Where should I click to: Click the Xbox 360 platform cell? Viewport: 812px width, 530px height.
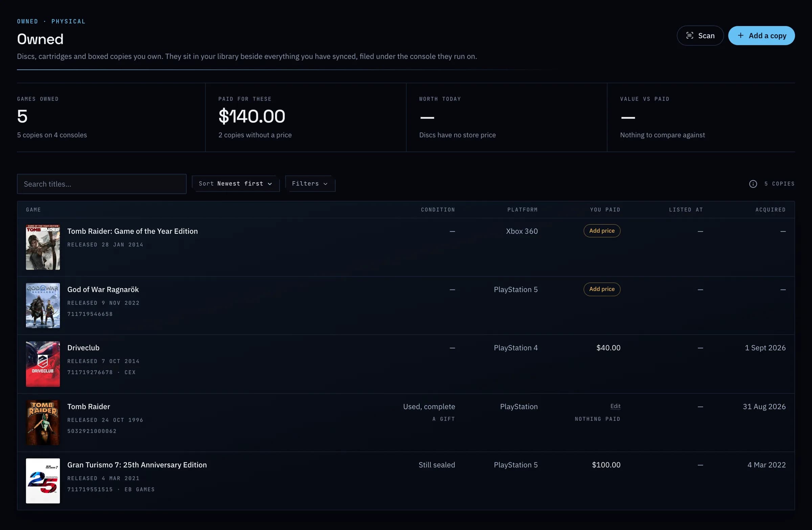pos(522,231)
